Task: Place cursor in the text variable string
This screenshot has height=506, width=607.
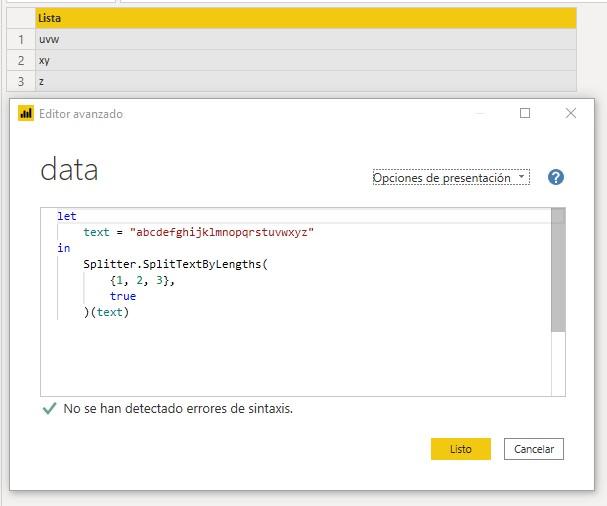Action: click(222, 232)
